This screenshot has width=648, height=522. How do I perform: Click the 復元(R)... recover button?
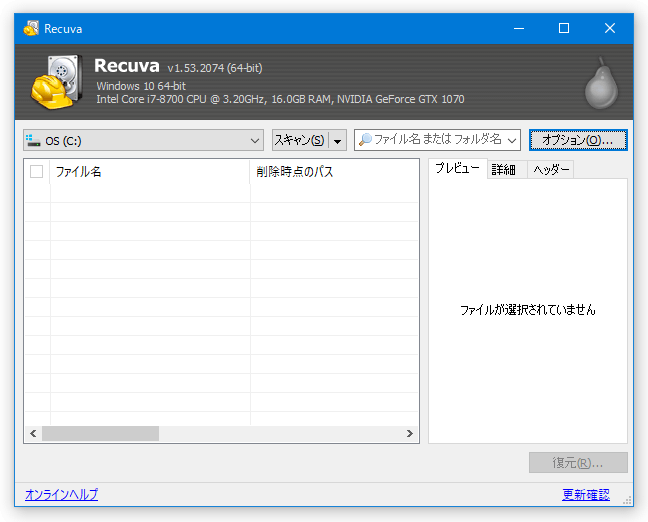(x=578, y=462)
